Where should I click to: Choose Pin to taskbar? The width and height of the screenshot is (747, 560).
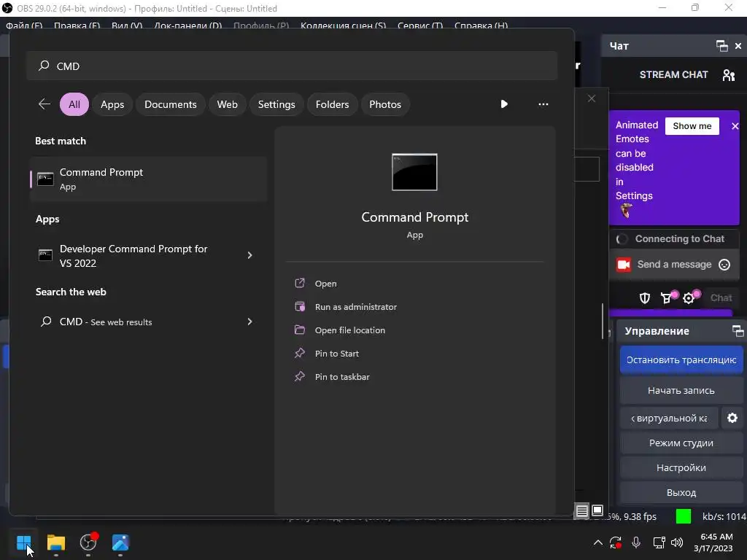coord(342,377)
